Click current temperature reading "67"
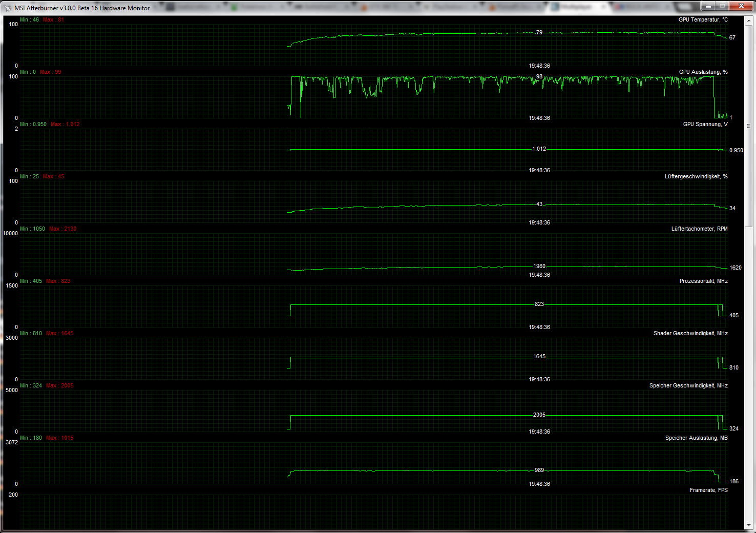Viewport: 756px width, 533px height. click(732, 37)
